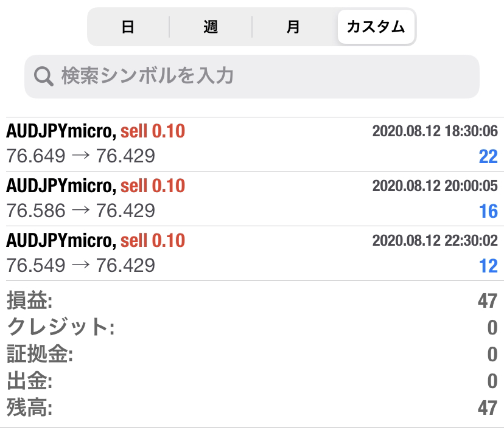Tap the 証拠金 margin summary row
This screenshot has width=504, height=444.
tap(252, 354)
